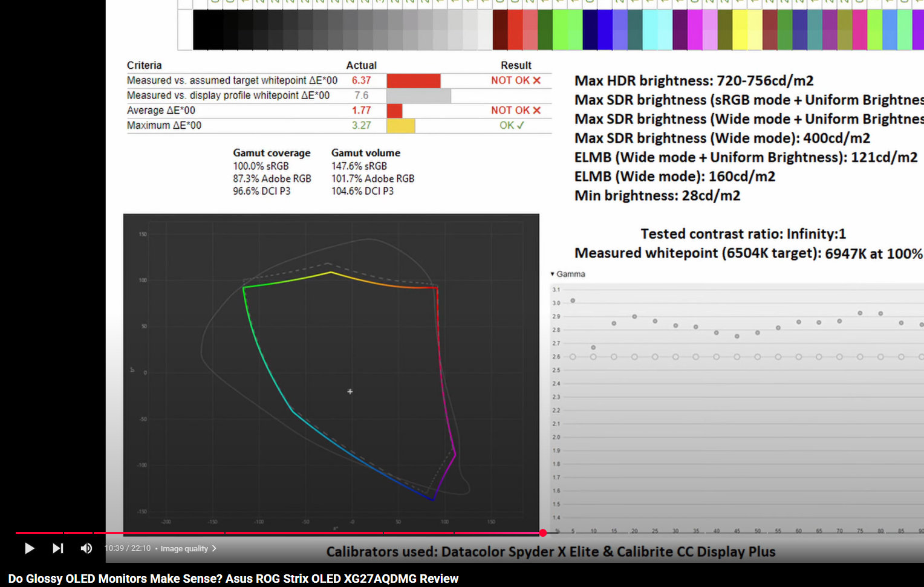Collapse the Gamma section triangle
This screenshot has width=924, height=587.
(x=552, y=274)
